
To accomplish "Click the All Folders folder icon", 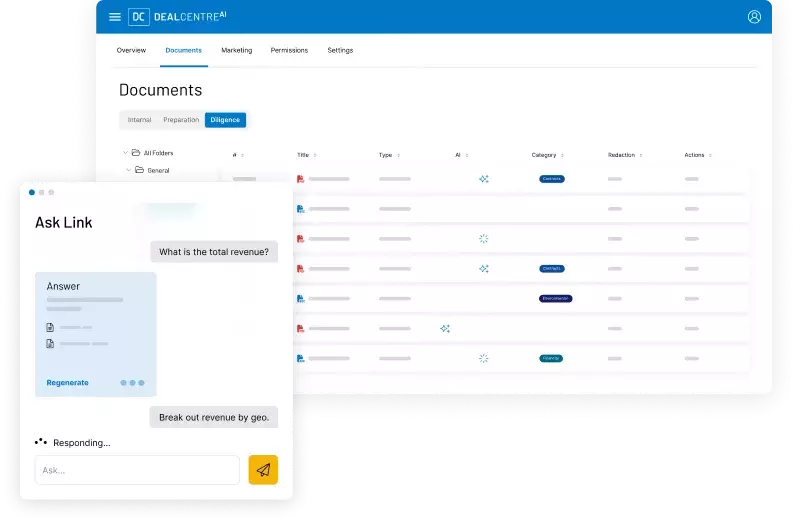I will (x=136, y=153).
